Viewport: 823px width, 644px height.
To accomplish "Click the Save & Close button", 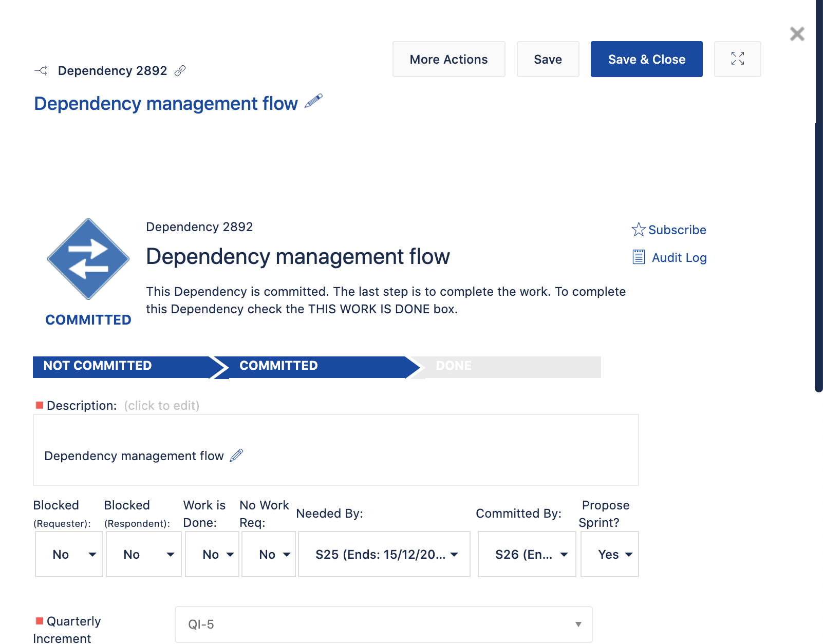I will pyautogui.click(x=647, y=59).
